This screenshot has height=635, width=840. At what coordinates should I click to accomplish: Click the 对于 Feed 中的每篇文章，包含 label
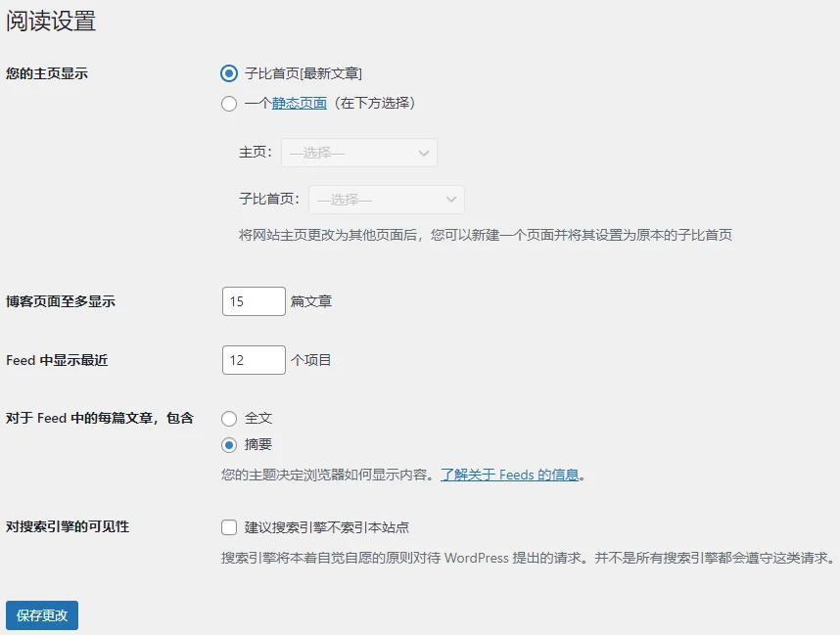tap(100, 418)
